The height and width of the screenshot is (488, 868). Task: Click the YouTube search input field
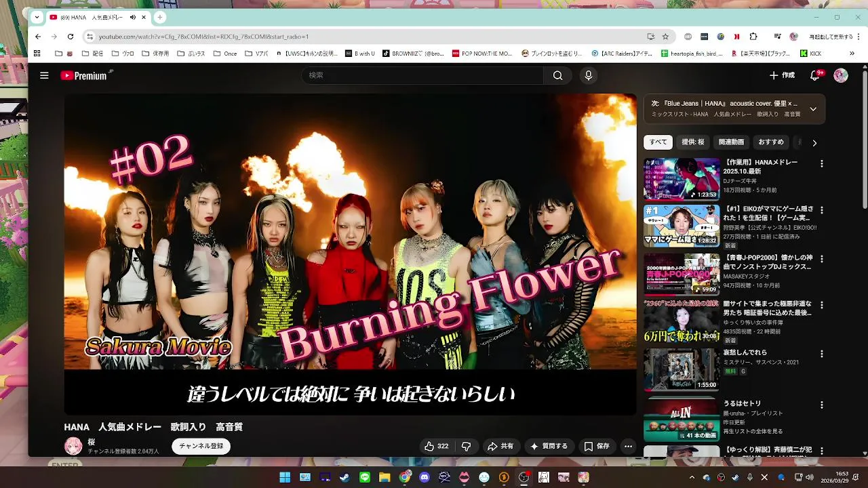coord(422,75)
